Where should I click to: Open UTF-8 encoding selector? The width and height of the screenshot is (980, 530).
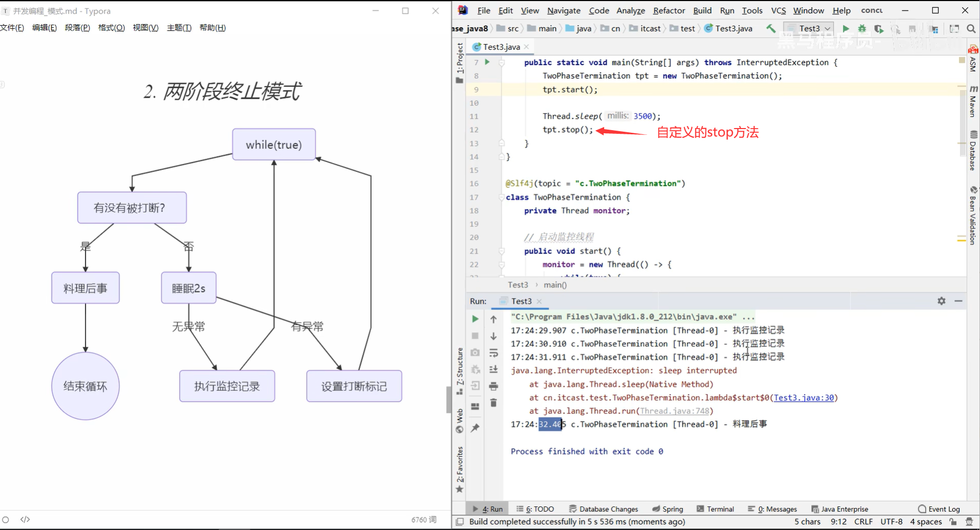(x=891, y=522)
